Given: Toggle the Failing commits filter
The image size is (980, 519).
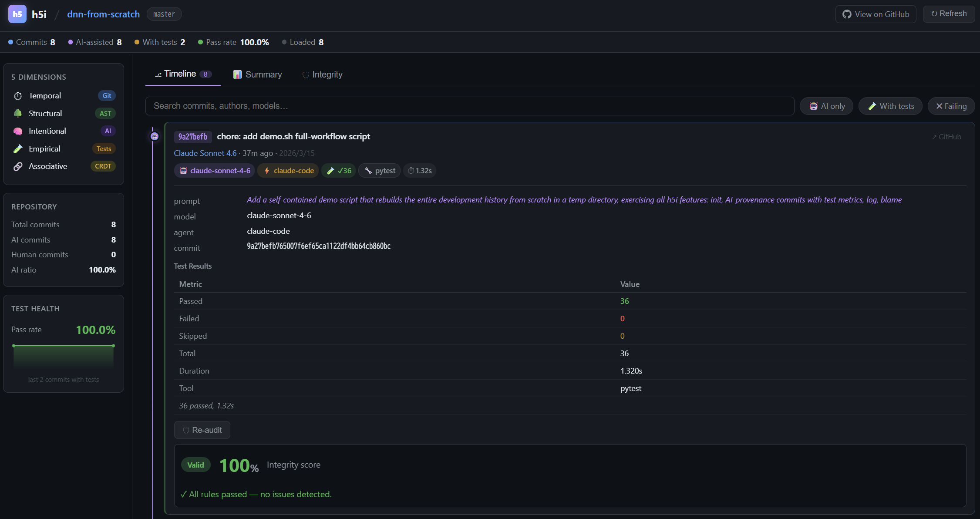Looking at the screenshot, I should click(x=951, y=106).
